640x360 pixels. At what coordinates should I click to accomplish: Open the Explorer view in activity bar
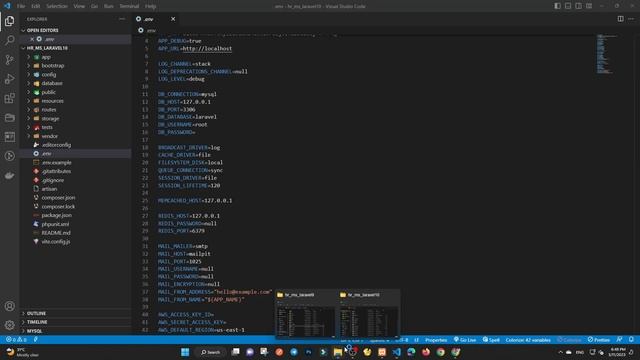coord(9,21)
